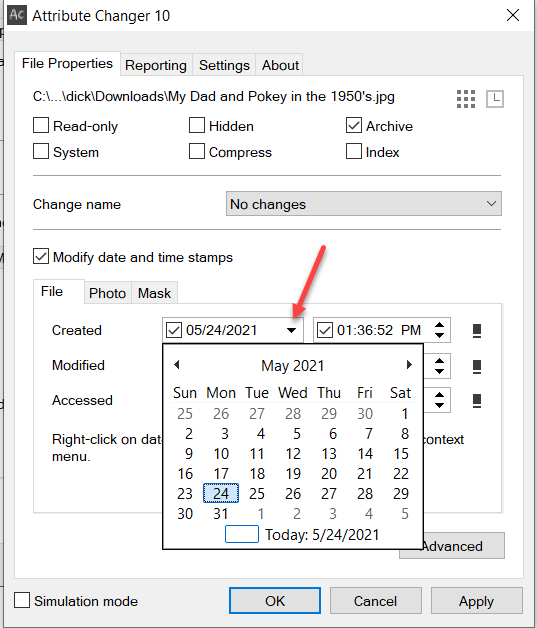This screenshot has width=537, height=628.
Task: Click the copy marker icon on Modified row
Action: [x=477, y=366]
